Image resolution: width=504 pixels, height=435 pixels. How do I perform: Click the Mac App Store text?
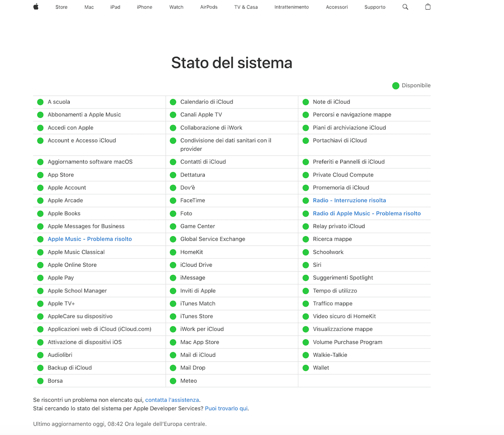pyautogui.click(x=200, y=342)
